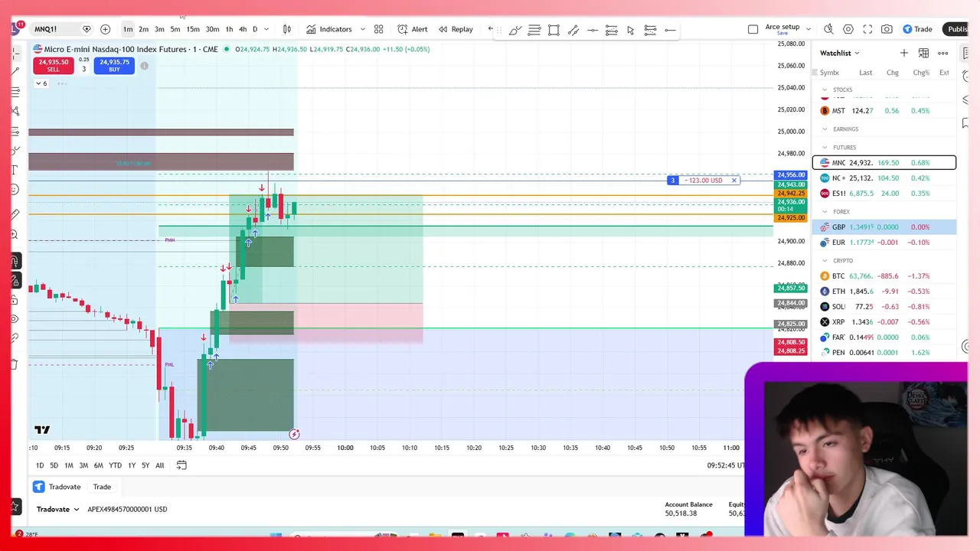Switch to the 15m timeframe
The image size is (980, 551).
tap(193, 29)
